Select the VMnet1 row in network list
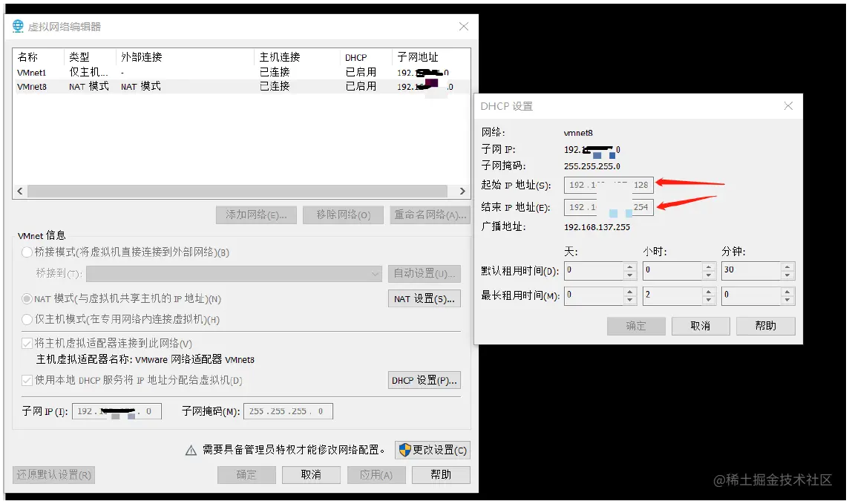Image resolution: width=849 pixels, height=504 pixels. 241,72
